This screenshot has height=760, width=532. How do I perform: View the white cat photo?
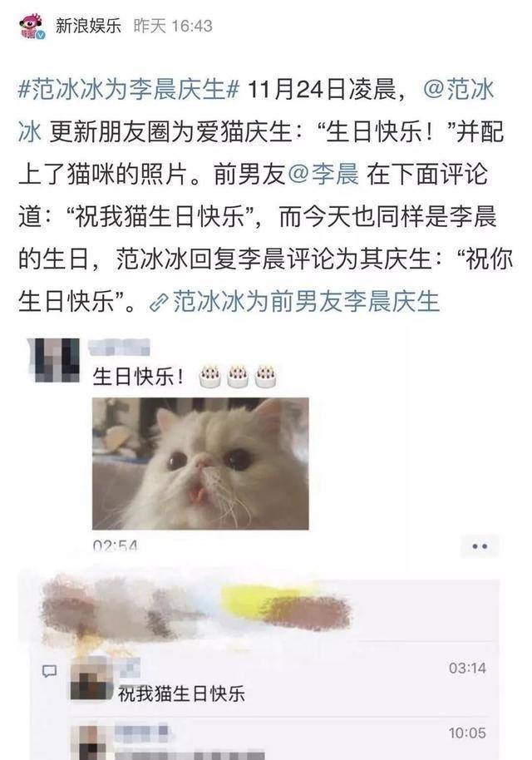[200, 463]
